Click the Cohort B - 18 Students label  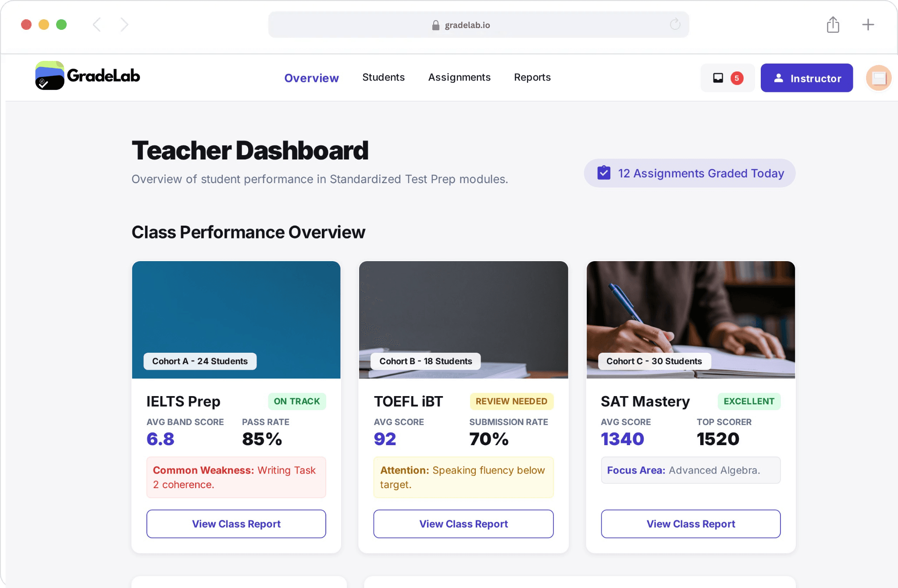click(426, 361)
